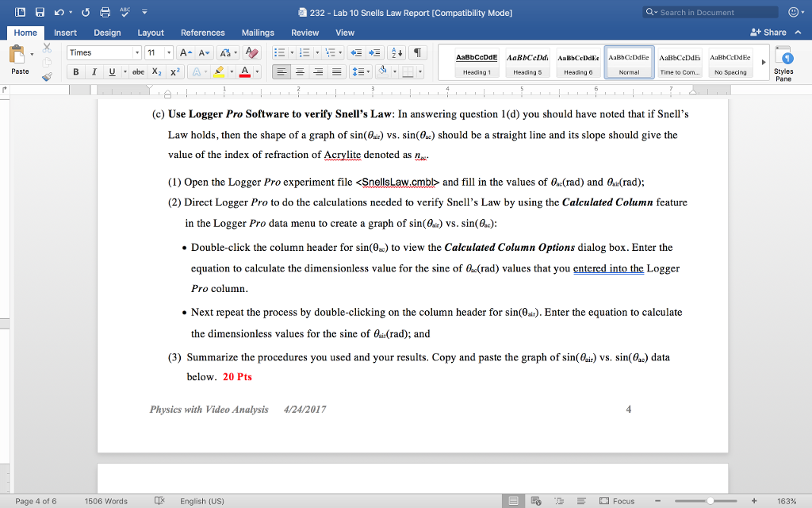
Task: Select the Format Painter tool
Action: [46, 75]
